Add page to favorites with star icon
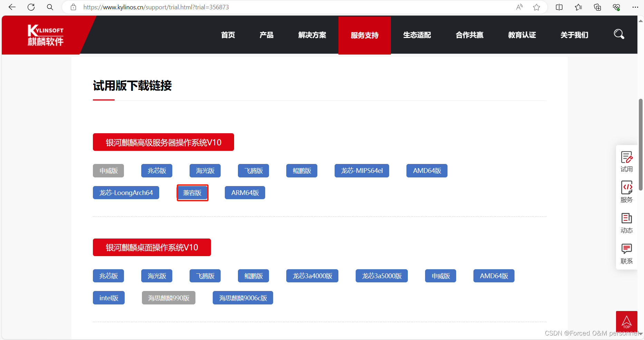644x340 pixels. (536, 7)
